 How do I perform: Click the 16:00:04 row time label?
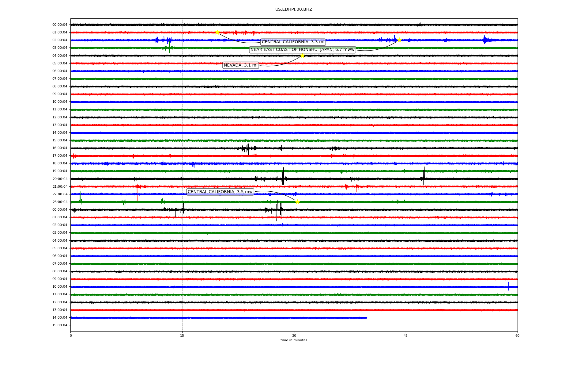pyautogui.click(x=60, y=148)
